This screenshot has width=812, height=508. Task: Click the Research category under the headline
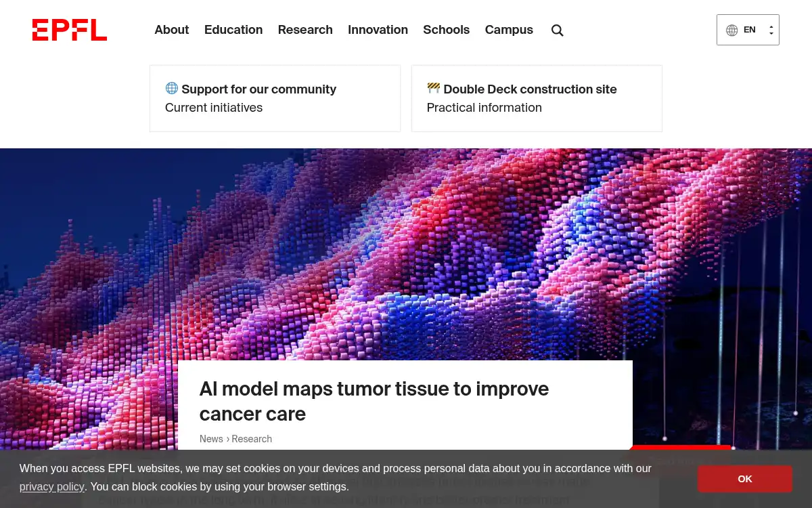(252, 439)
